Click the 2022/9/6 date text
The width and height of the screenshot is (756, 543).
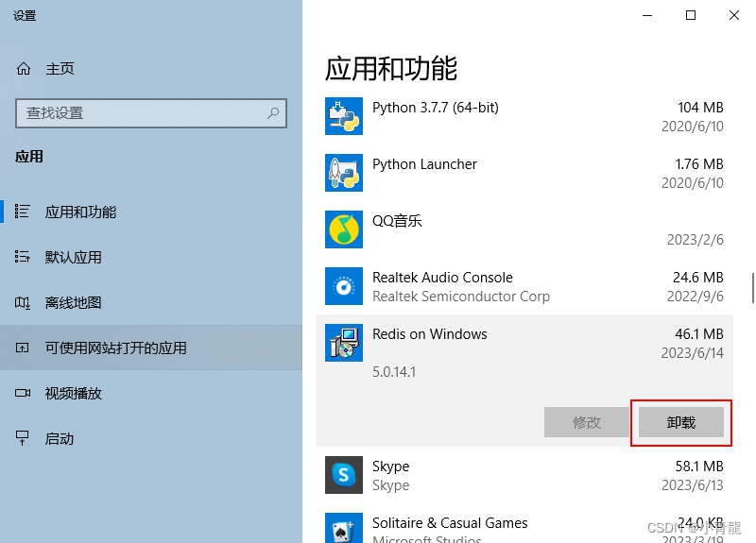(x=696, y=297)
